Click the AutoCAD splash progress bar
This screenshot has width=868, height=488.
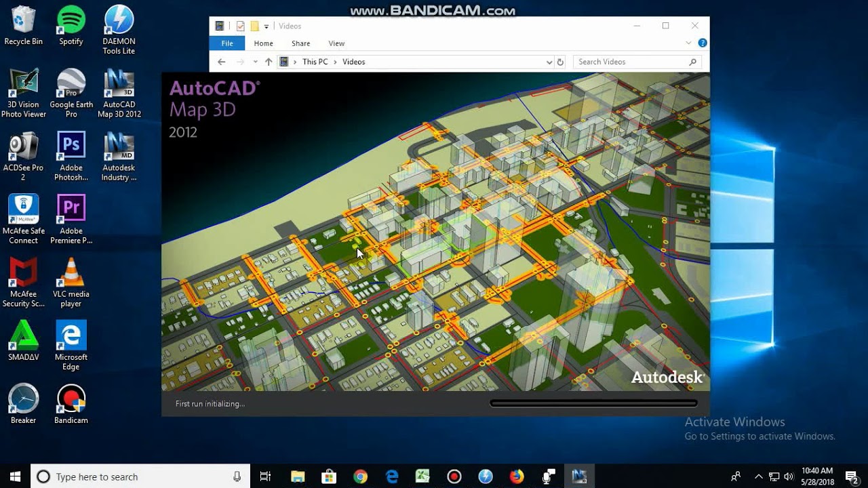point(593,403)
